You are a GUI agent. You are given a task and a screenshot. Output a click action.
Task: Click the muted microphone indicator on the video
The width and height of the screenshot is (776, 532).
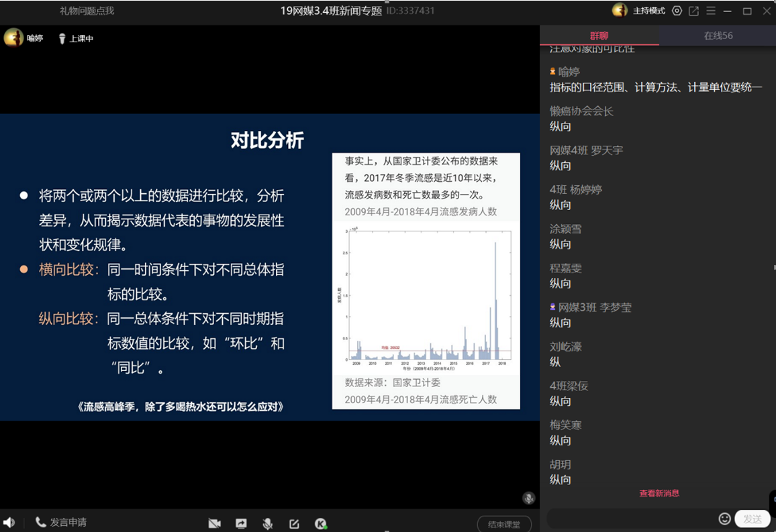[529, 498]
